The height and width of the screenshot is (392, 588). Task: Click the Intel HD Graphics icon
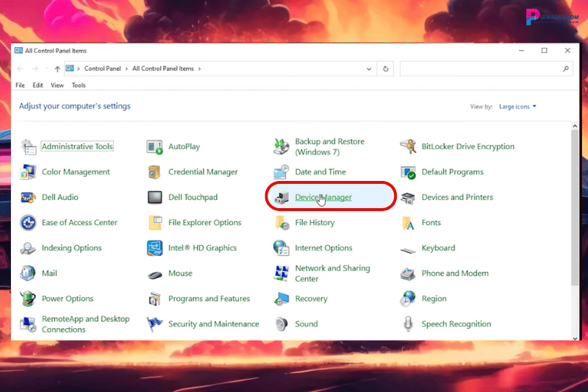point(155,248)
